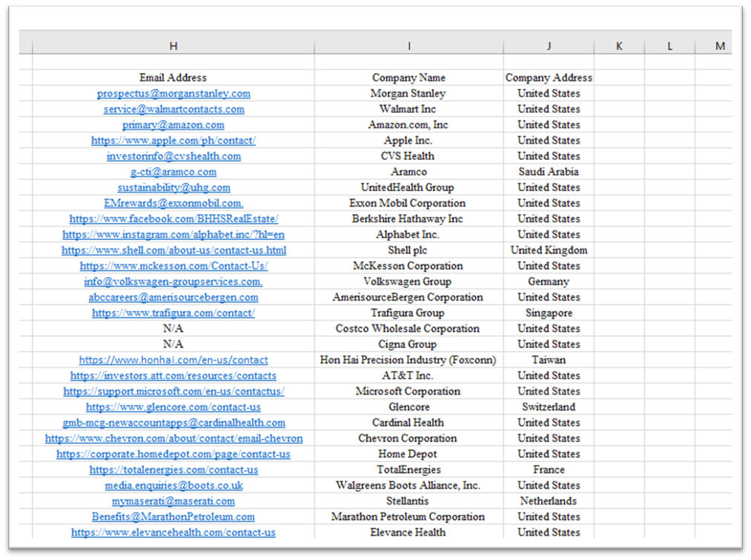Screen dimensions: 751x560
Task: Open mymaserati@maserati.com link
Action: (173, 501)
